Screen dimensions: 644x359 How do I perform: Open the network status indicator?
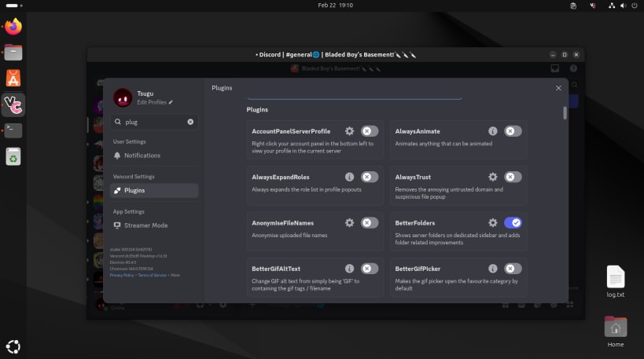(x=612, y=5)
